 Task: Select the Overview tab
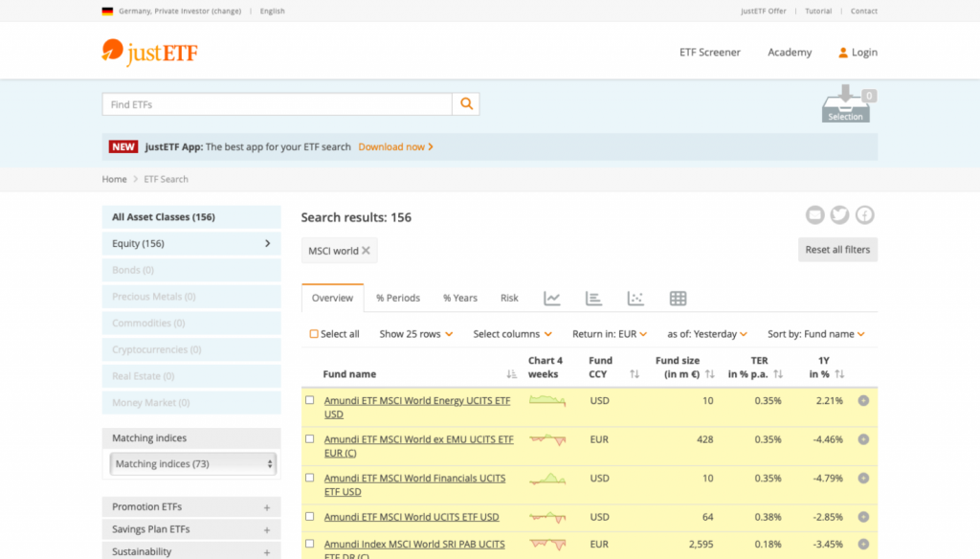332,299
